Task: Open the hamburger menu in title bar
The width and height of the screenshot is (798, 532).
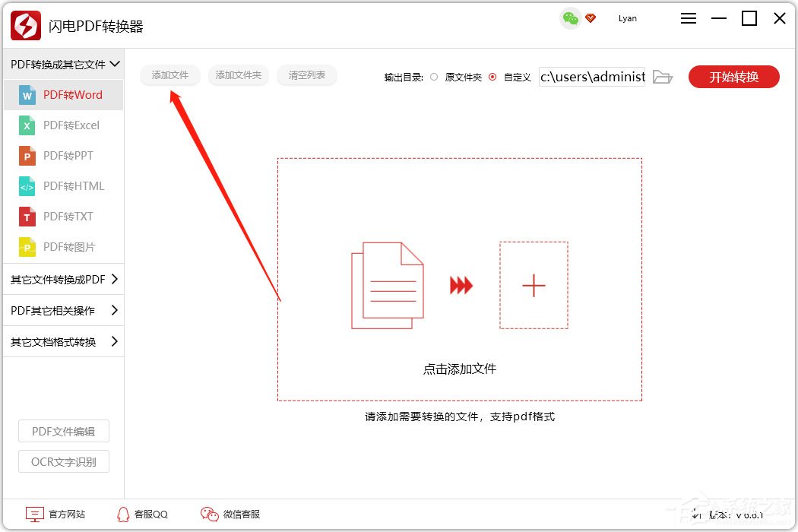Action: click(x=689, y=17)
